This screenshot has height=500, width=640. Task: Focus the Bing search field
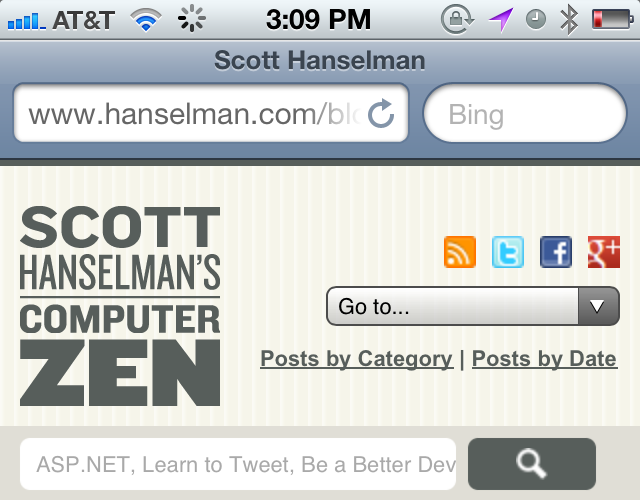(525, 113)
